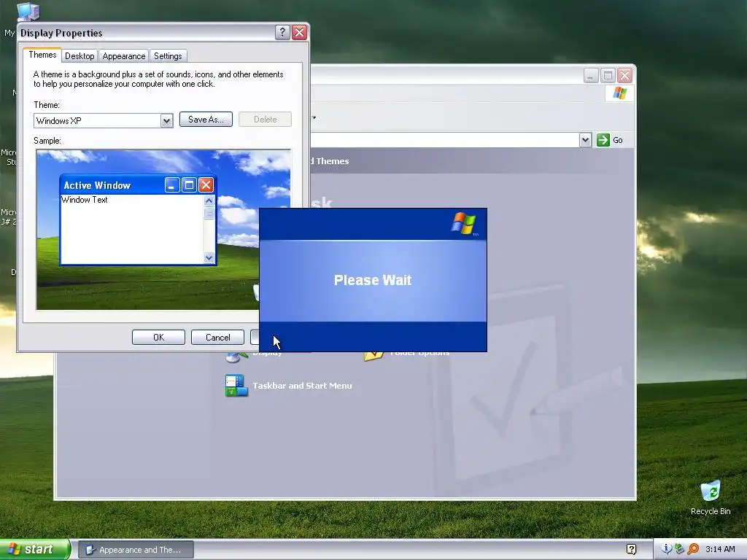
Task: Click Cancel in Display Properties
Action: point(217,337)
